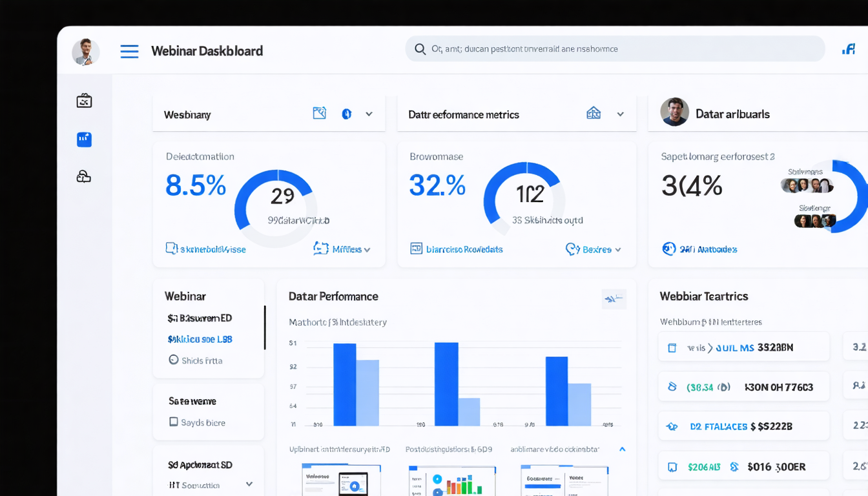Open the hamburger menu beside Webinar Daskbloard
The width and height of the screenshot is (868, 496).
click(x=129, y=51)
